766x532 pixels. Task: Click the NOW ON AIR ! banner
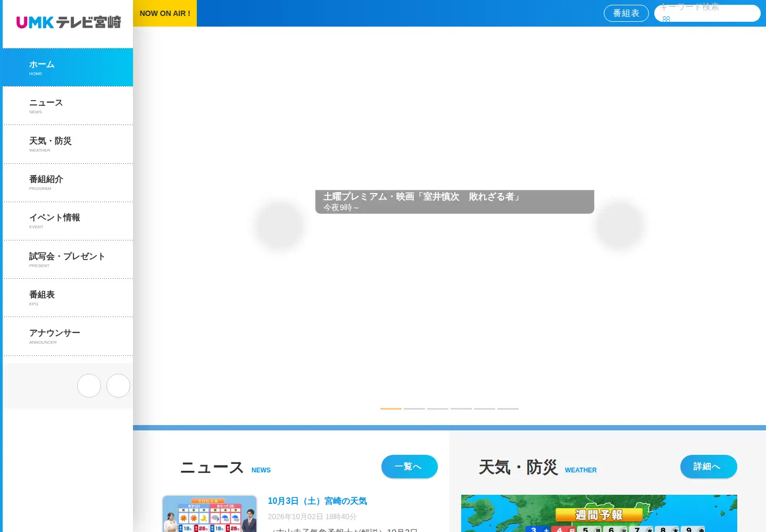click(x=165, y=13)
